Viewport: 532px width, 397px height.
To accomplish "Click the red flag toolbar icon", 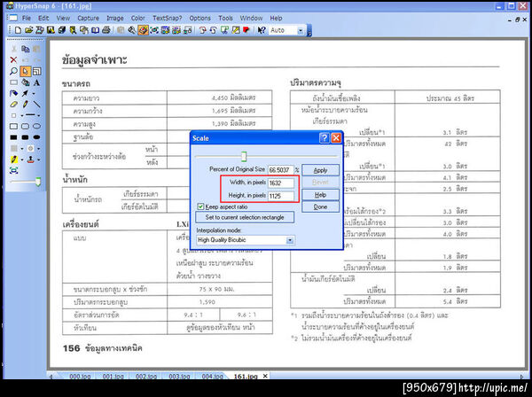I will point(246,30).
